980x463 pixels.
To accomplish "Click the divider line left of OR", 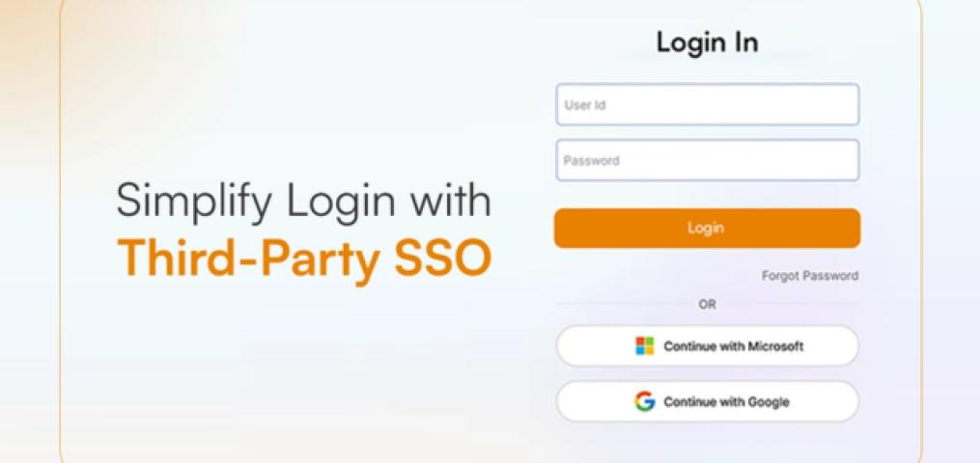I will tap(624, 305).
